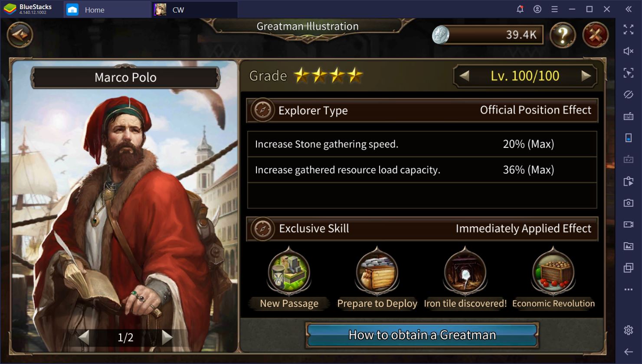Click the silver coin currency icon

[441, 35]
